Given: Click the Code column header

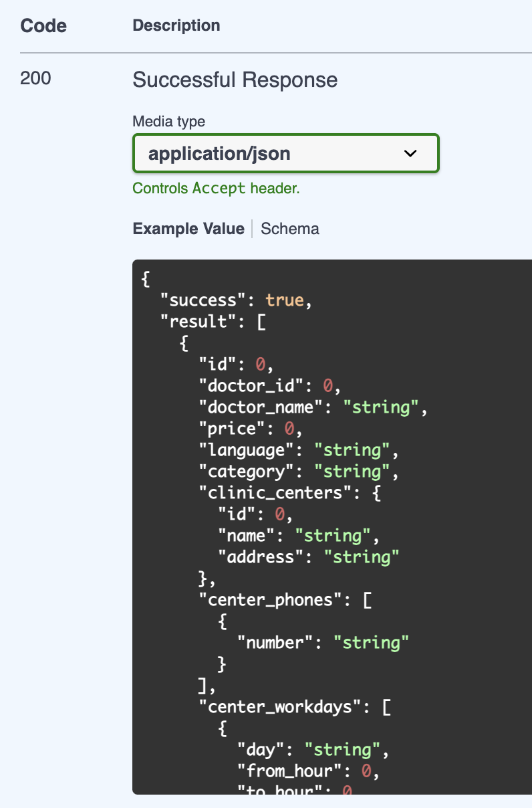Looking at the screenshot, I should 43,25.
